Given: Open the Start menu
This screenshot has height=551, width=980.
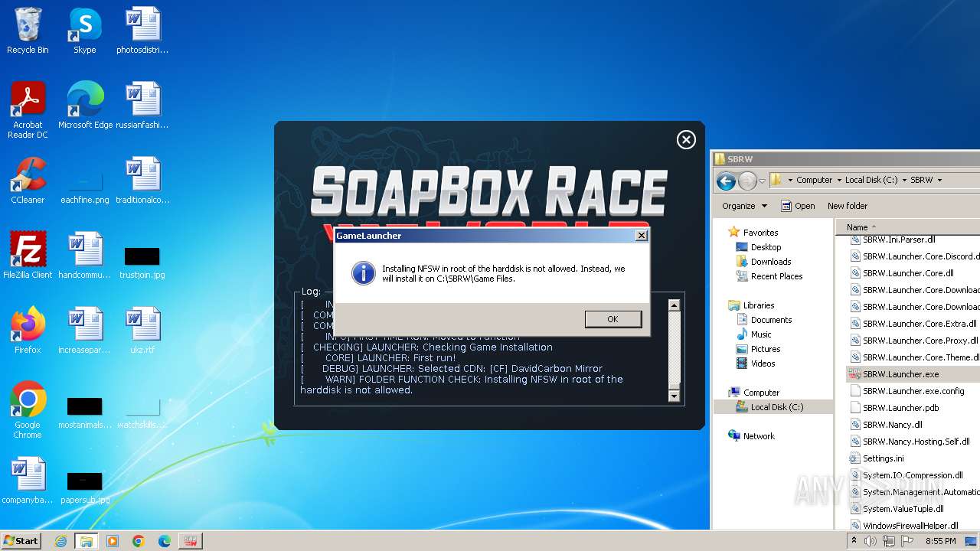Looking at the screenshot, I should pos(21,540).
